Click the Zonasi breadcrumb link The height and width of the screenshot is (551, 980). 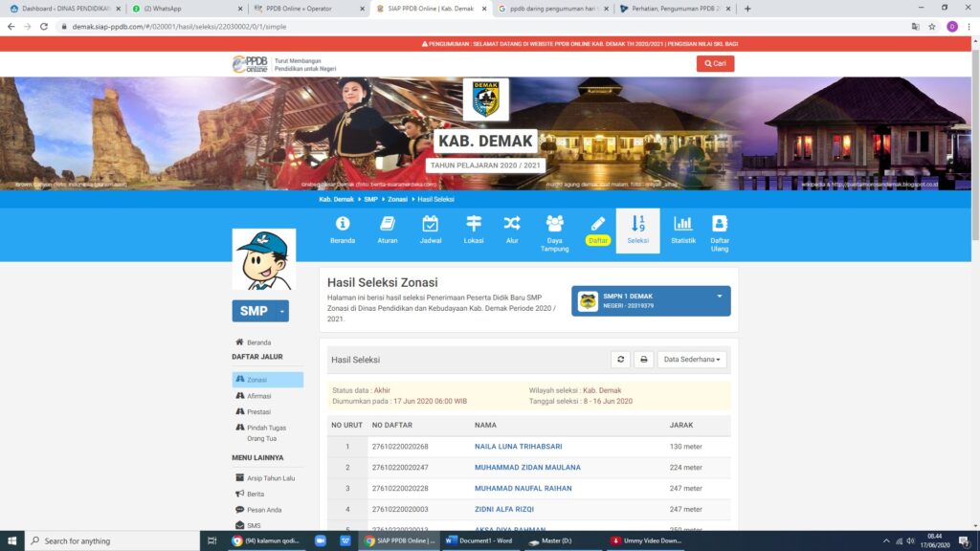(x=397, y=199)
